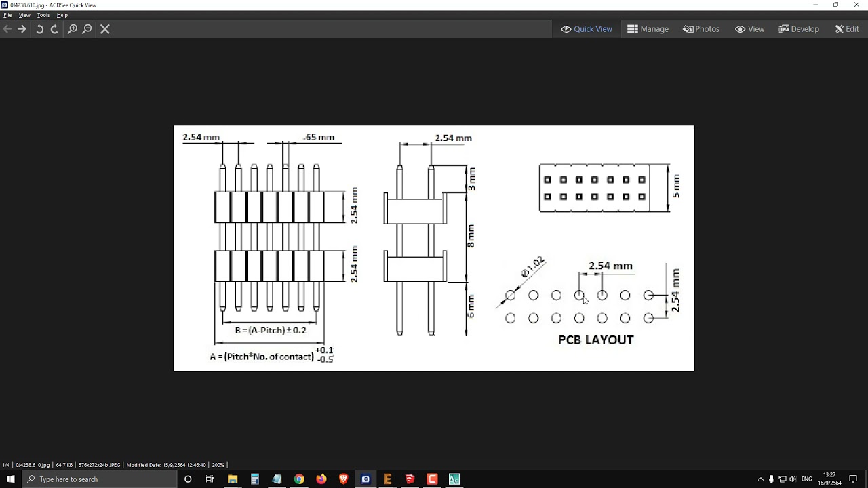Open the clock showing 13:27
The height and width of the screenshot is (488, 868).
click(831, 479)
